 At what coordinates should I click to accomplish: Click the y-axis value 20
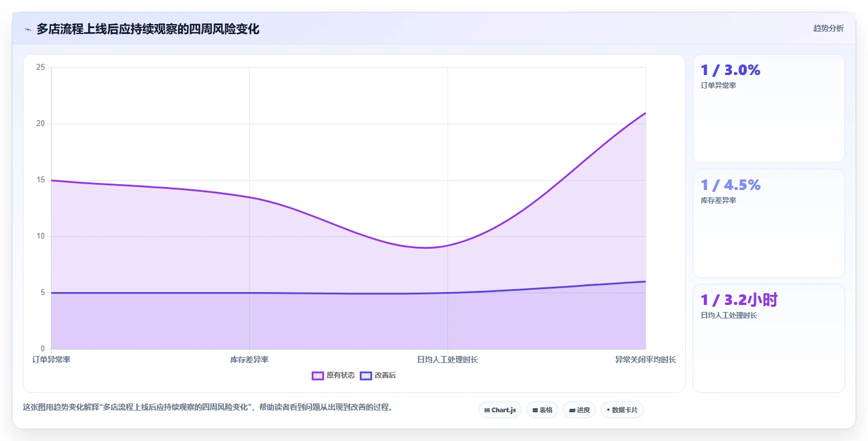click(40, 124)
